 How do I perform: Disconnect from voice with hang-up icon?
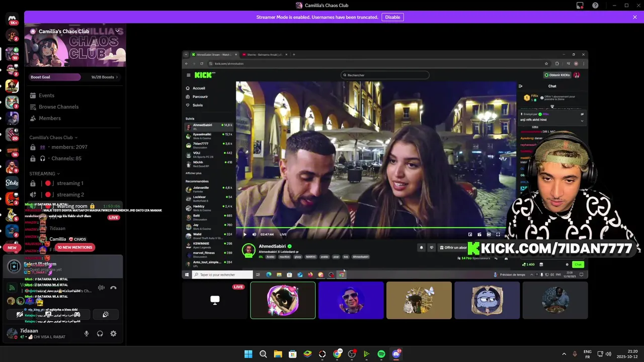[x=113, y=288]
